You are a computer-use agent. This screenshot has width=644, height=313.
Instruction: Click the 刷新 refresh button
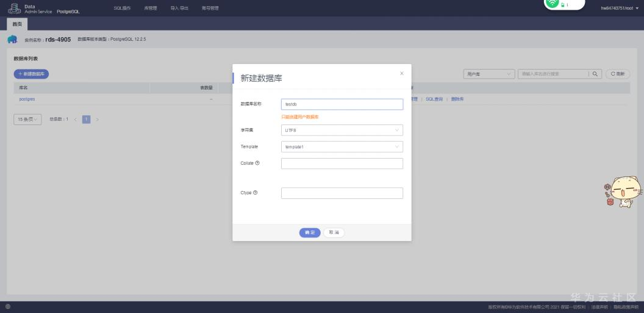tap(618, 74)
